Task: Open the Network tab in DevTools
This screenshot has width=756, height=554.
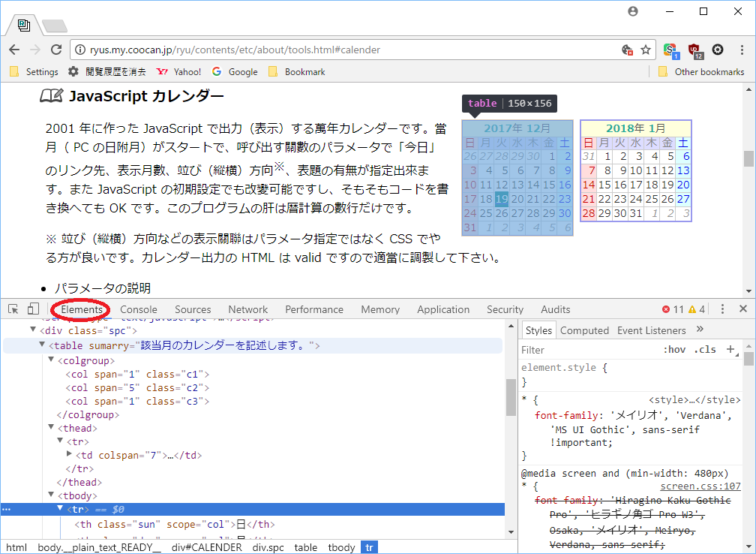Action: click(247, 309)
